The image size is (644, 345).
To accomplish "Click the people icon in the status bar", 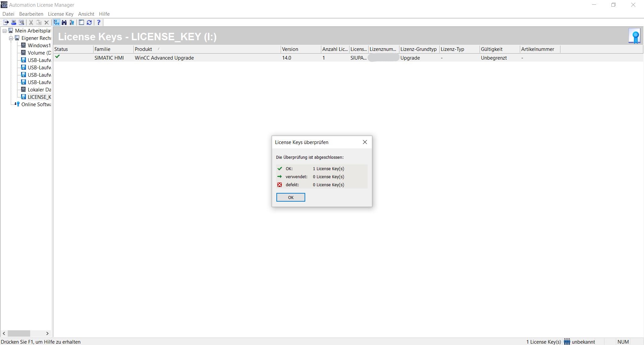I will (x=567, y=342).
